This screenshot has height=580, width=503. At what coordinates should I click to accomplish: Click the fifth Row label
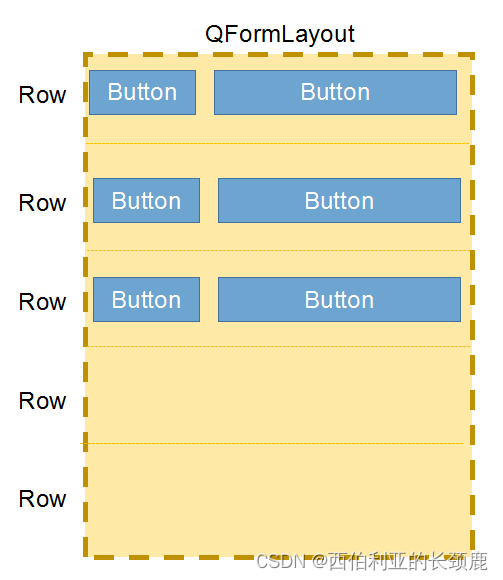[43, 499]
